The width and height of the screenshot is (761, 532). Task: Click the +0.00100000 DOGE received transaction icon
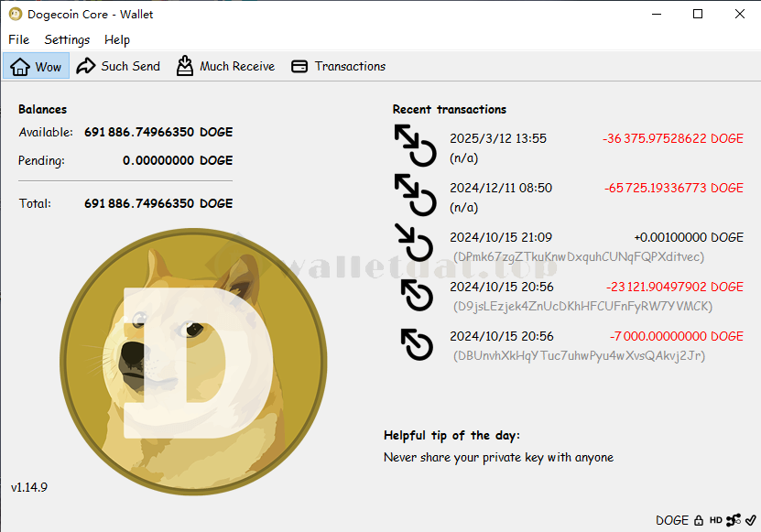click(x=414, y=245)
